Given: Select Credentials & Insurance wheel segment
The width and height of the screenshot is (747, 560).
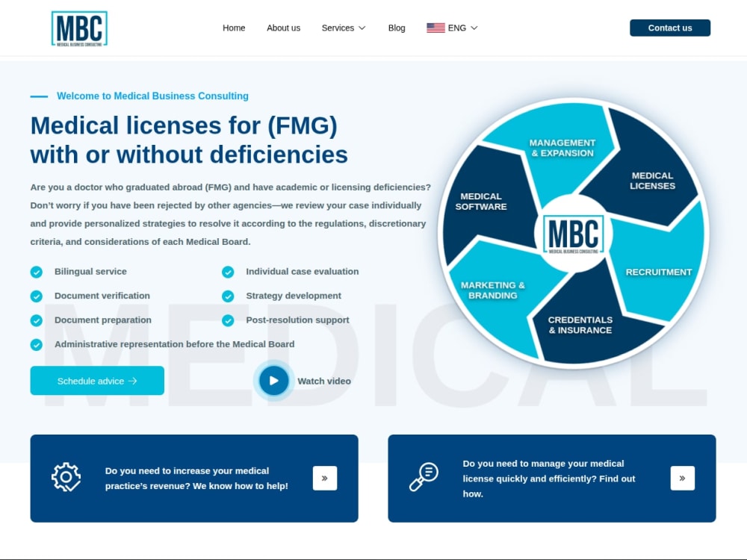Looking at the screenshot, I should [580, 325].
